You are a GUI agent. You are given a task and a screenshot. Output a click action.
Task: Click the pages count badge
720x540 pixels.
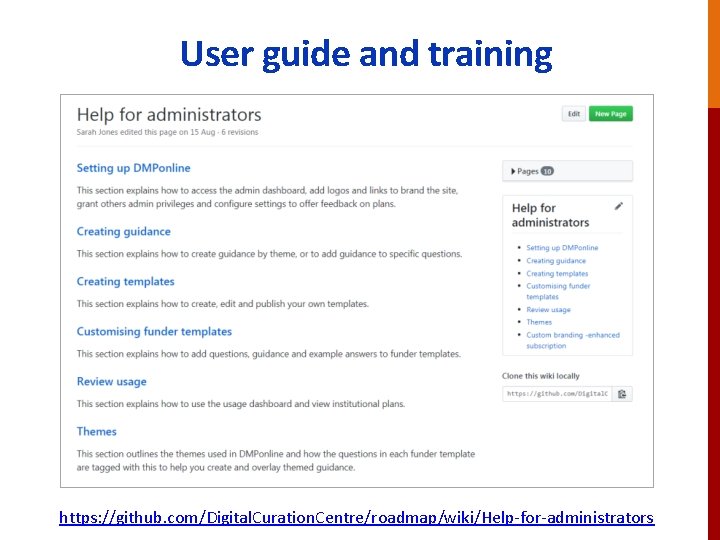(x=547, y=171)
